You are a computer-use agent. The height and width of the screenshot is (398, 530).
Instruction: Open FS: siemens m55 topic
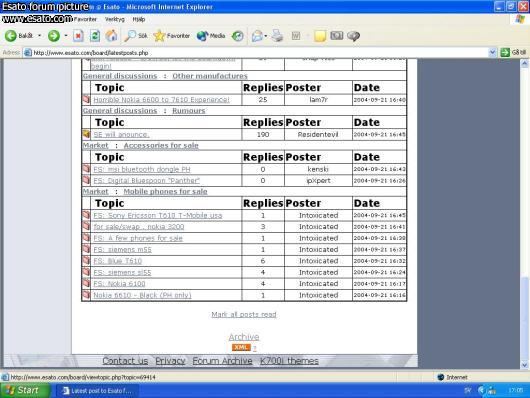[122, 250]
